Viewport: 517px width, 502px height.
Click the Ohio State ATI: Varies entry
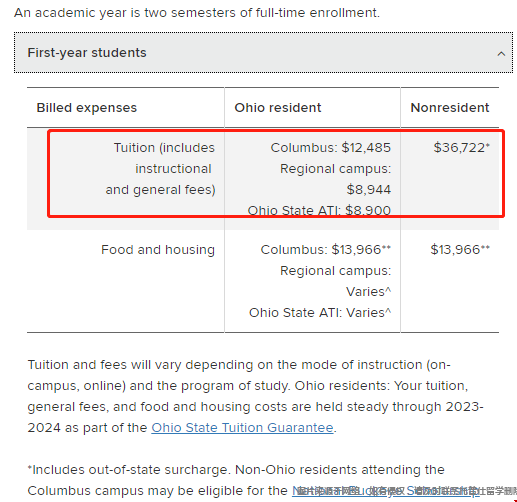pos(320,313)
